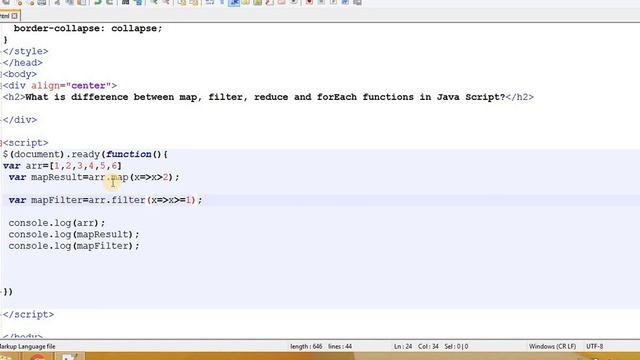Click 'forEach' in the heading text
This screenshot has width=640, height=360.
tap(337, 97)
